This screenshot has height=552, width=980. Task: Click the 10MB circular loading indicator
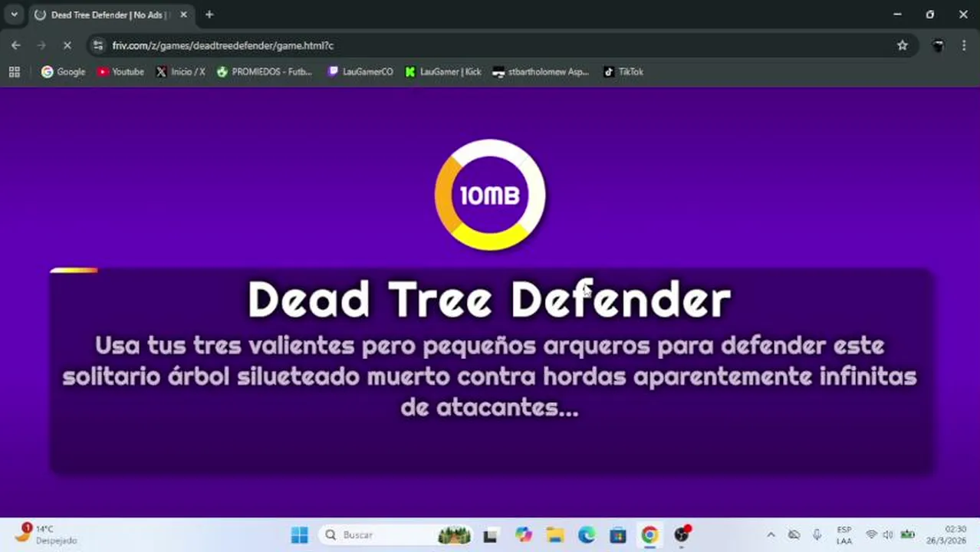[490, 195]
